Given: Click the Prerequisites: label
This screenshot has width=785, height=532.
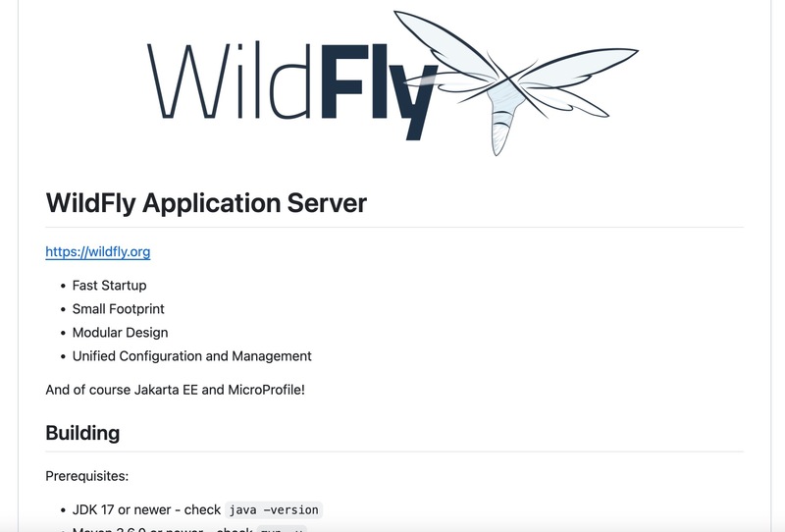Looking at the screenshot, I should click(87, 475).
